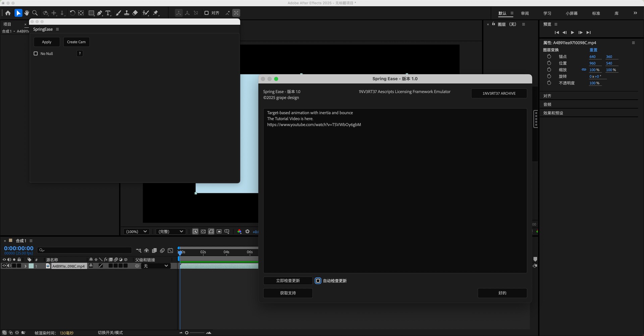Image resolution: width=644 pixels, height=336 pixels.
Task: Open composition mini-flowchart icon in timeline
Action: tap(139, 250)
